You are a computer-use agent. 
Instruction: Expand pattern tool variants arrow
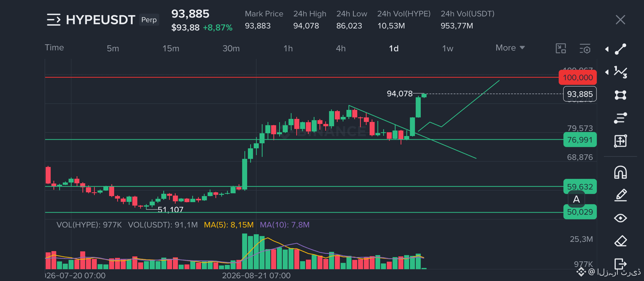(x=607, y=72)
